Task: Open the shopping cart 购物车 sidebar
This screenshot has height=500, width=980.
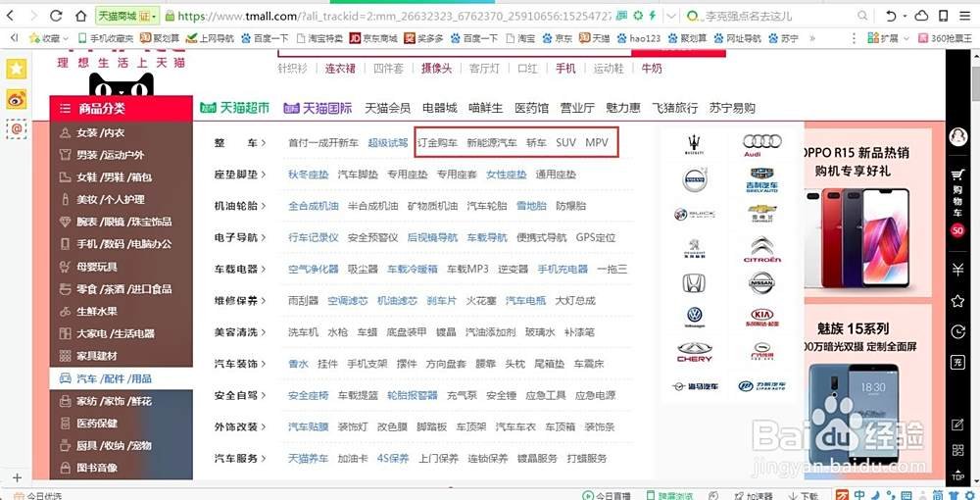Action: click(x=957, y=194)
